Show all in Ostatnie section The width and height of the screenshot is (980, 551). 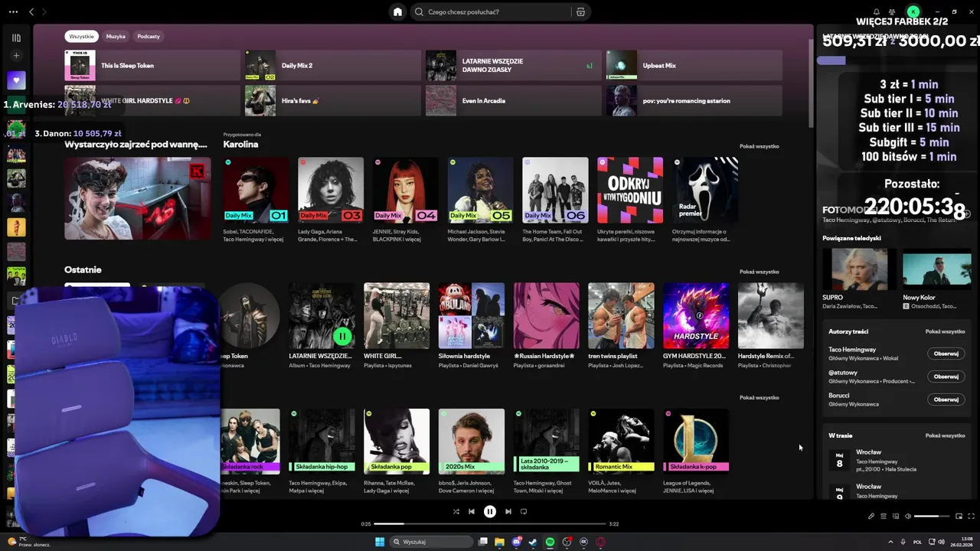pos(759,272)
